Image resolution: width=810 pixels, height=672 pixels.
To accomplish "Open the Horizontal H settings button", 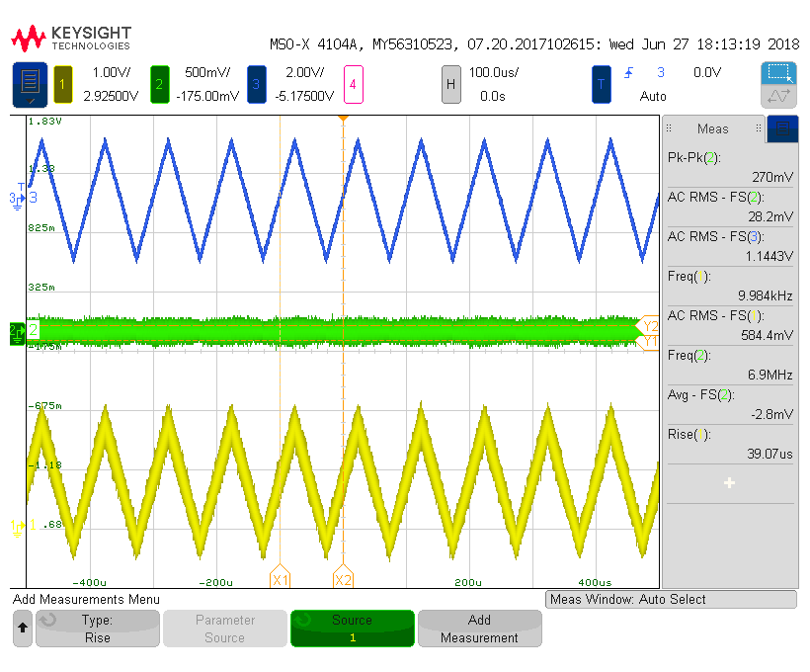I will [451, 85].
